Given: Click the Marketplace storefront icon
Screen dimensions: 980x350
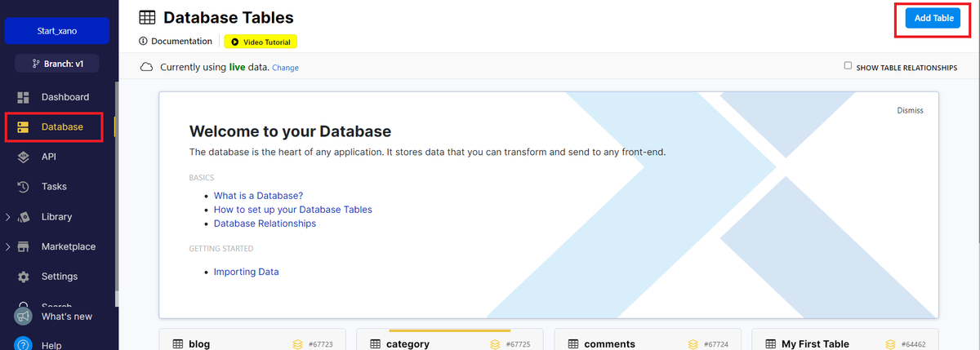Looking at the screenshot, I should click(x=23, y=246).
